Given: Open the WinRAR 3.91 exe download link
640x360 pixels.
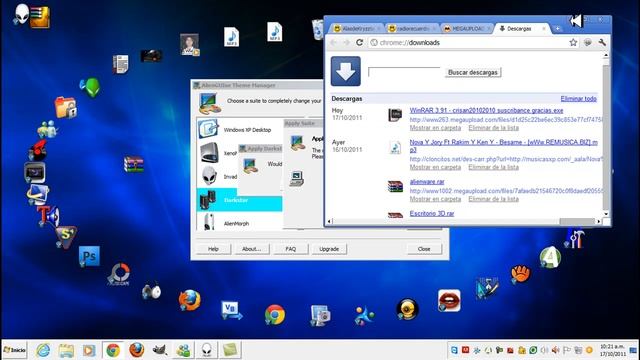Looking at the screenshot, I should pos(486,110).
